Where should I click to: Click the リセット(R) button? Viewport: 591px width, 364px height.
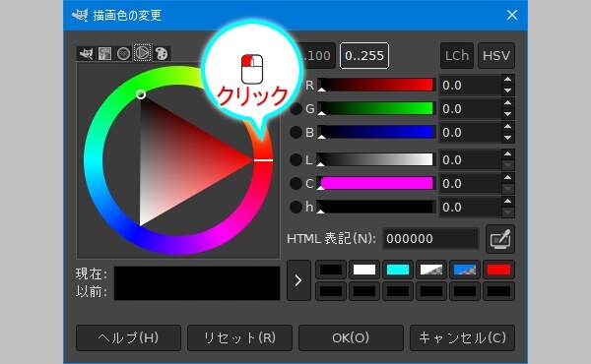[x=239, y=338]
